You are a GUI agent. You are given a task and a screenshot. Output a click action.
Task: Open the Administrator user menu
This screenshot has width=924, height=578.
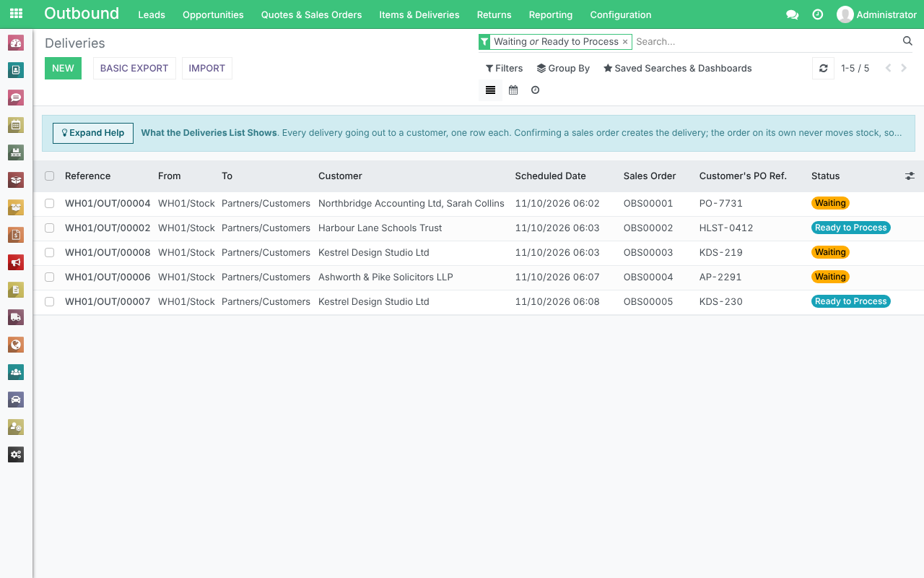pyautogui.click(x=876, y=14)
